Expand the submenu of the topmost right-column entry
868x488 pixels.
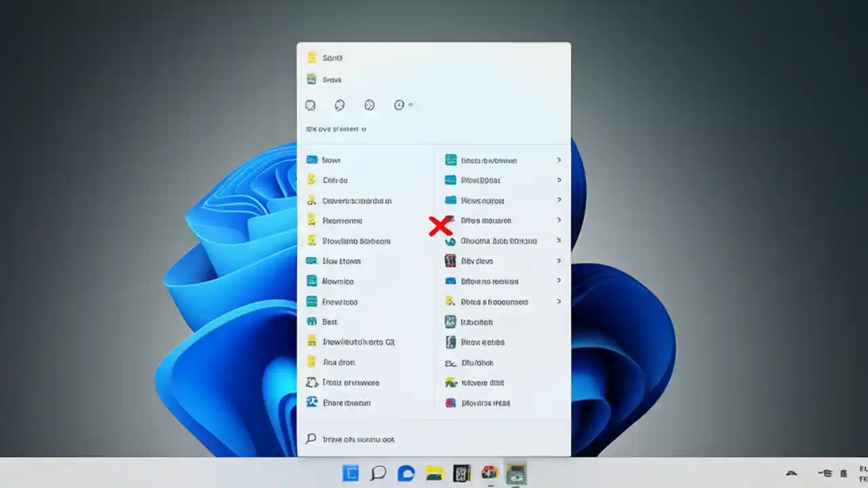point(559,160)
